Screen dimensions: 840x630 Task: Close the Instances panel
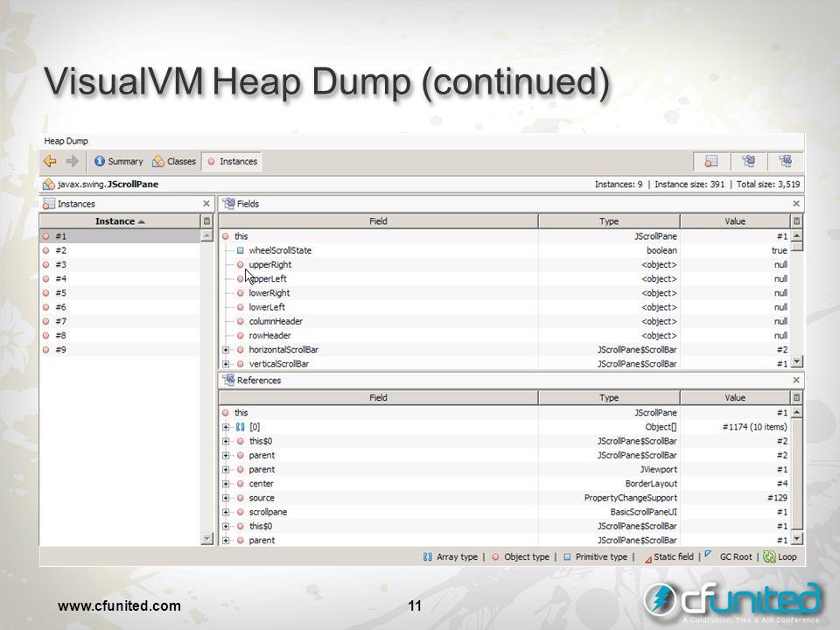(x=206, y=204)
